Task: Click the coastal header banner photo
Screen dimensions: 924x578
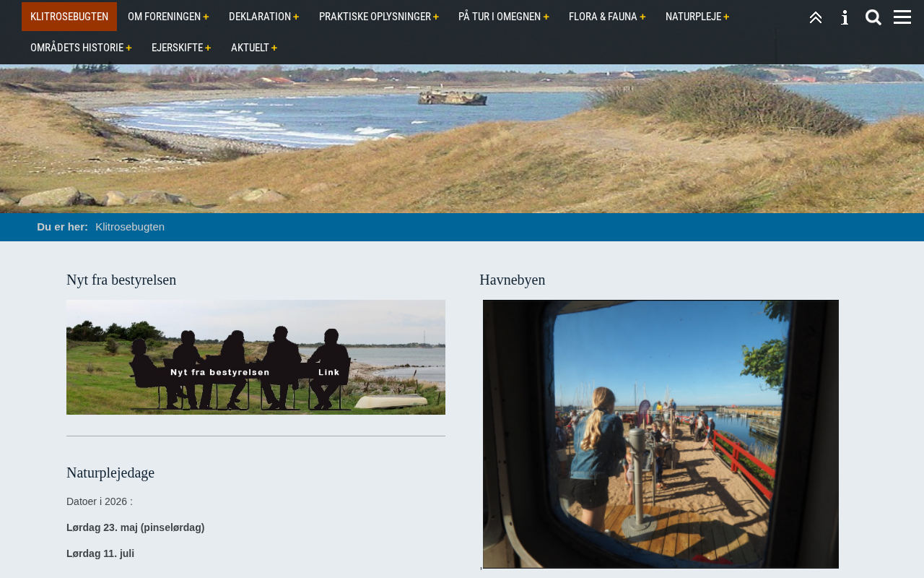Action: point(462,139)
